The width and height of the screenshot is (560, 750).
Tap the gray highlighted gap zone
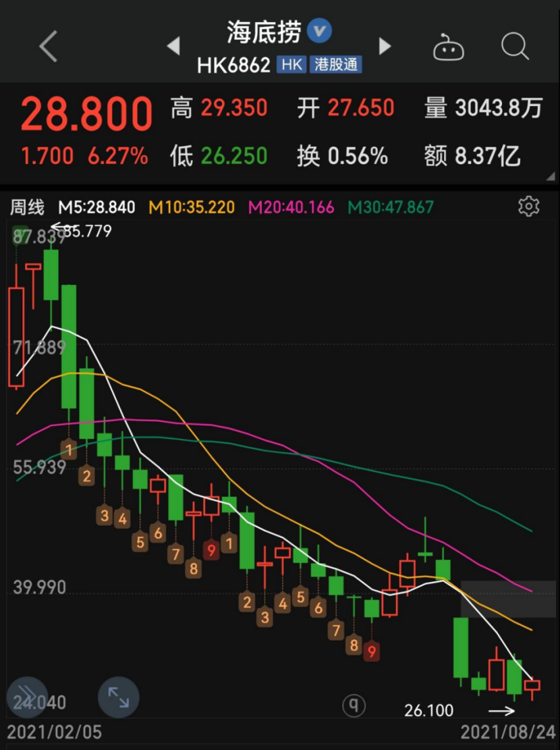[508, 599]
